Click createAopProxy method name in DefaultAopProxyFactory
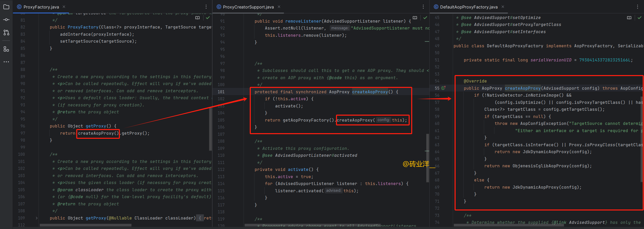 point(523,88)
